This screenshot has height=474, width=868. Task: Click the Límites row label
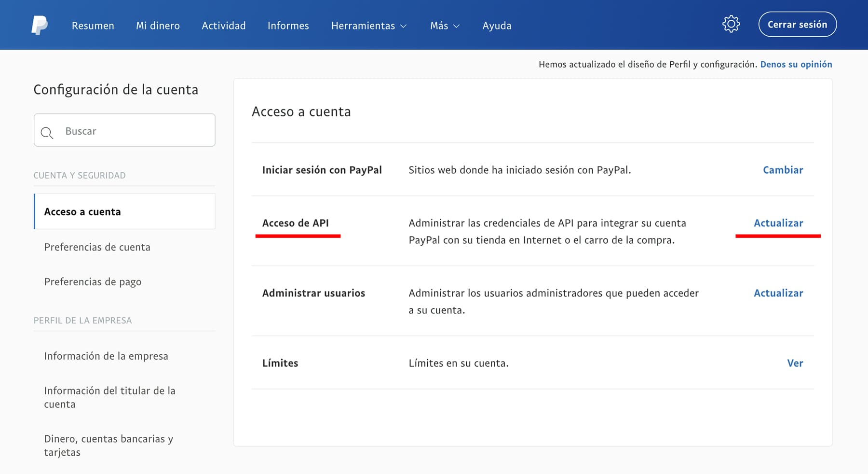click(x=280, y=363)
